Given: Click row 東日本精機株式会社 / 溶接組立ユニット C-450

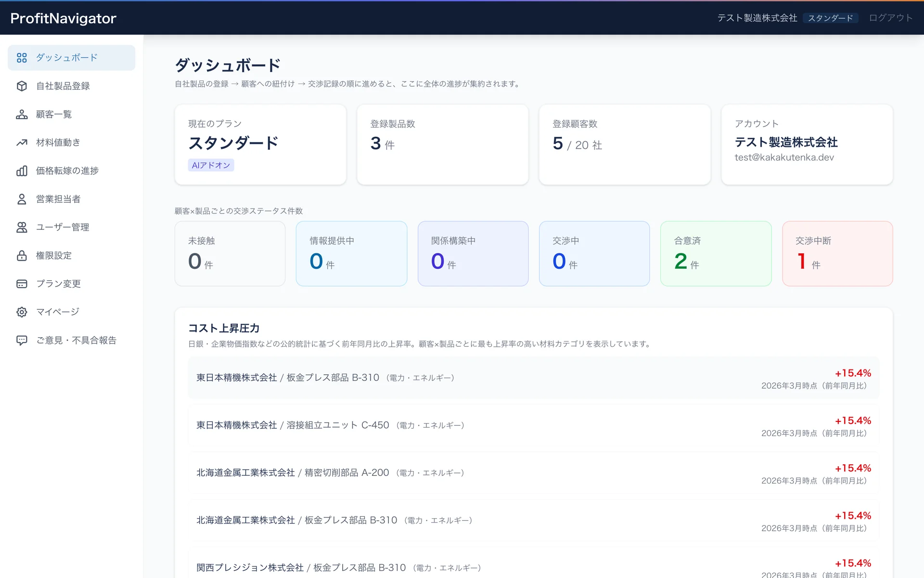Looking at the screenshot, I should (x=534, y=426).
